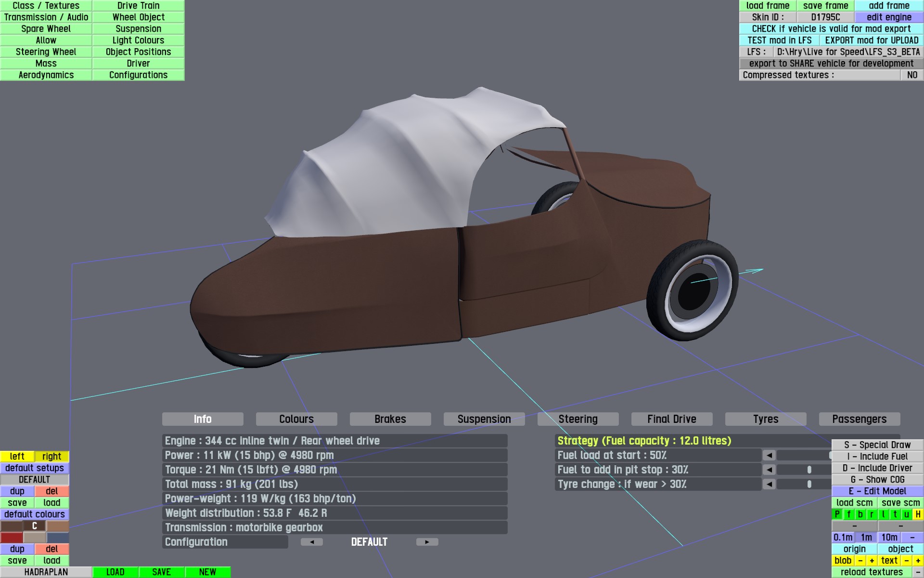Select the dark red colour swatch
This screenshot has width=924, height=578.
tap(12, 538)
